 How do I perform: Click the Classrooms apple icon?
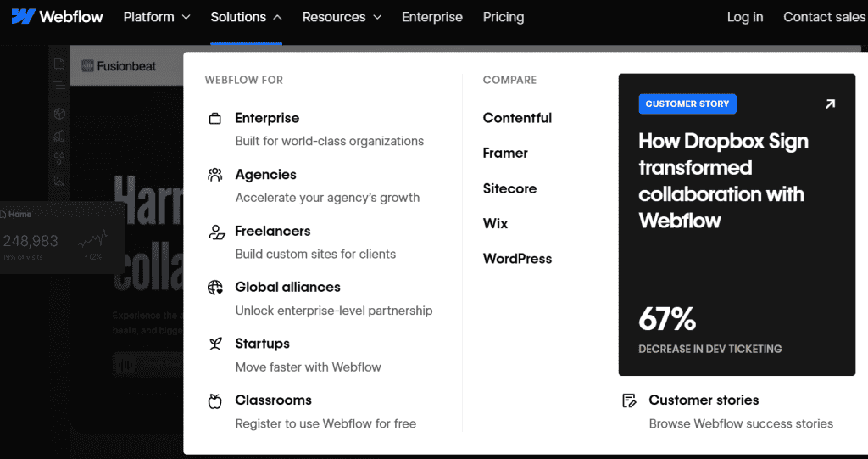click(x=215, y=400)
